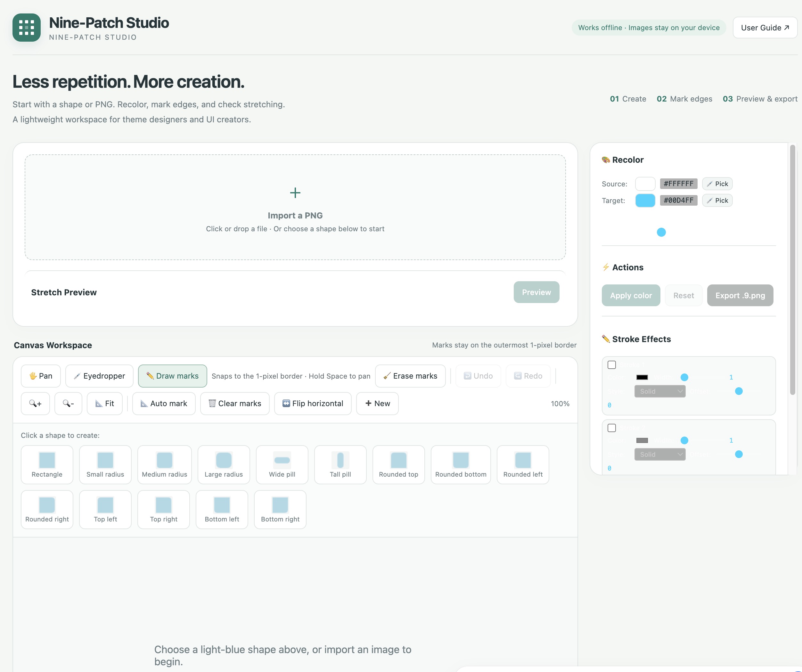Screen dimensions: 802x672
Task: Enable the Stroke 1 checkbox
Action: click(612, 365)
